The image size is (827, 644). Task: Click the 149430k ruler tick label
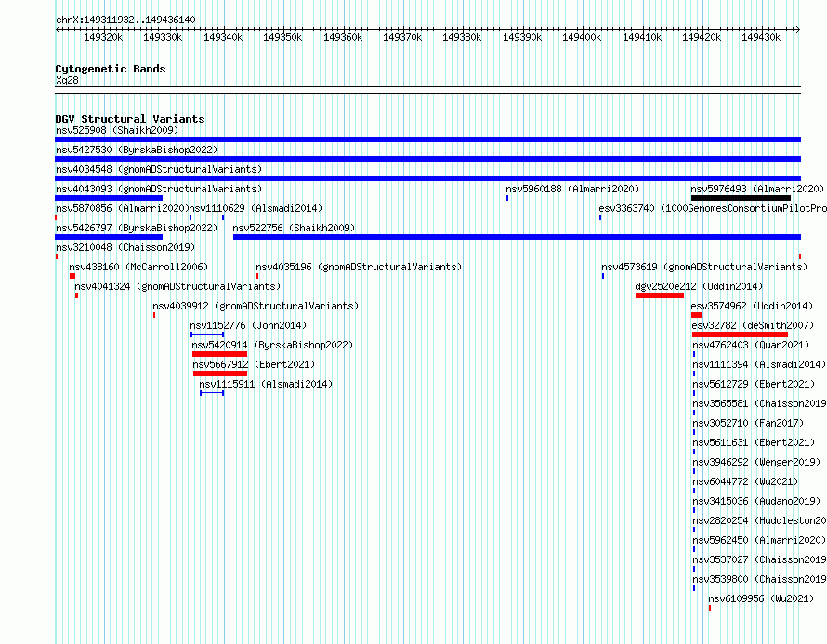(761, 37)
